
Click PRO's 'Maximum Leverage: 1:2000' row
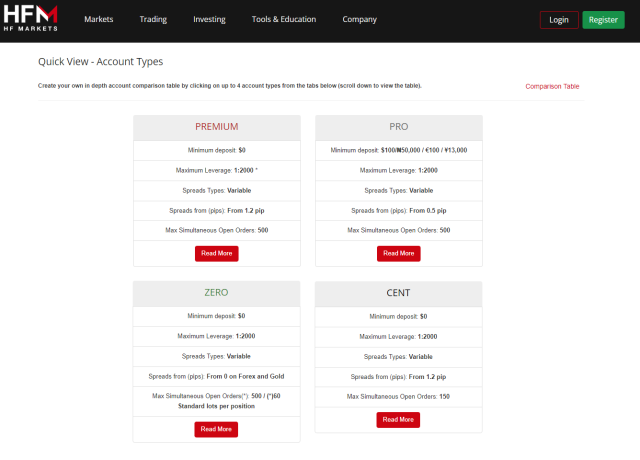point(399,171)
